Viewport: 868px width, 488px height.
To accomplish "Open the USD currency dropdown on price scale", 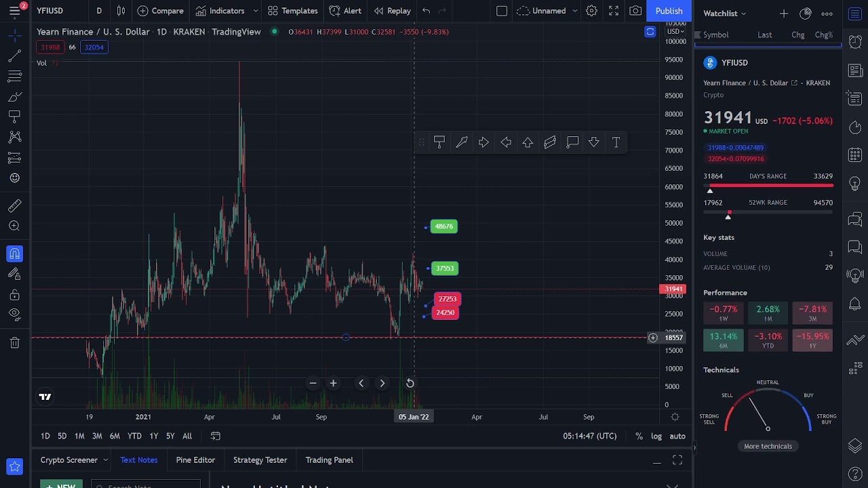I will [x=675, y=32].
